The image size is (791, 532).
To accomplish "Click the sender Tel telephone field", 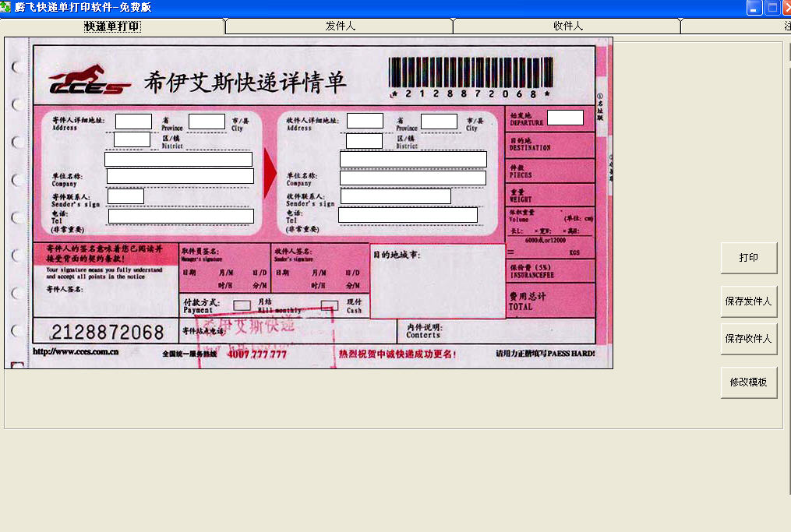I will (179, 216).
